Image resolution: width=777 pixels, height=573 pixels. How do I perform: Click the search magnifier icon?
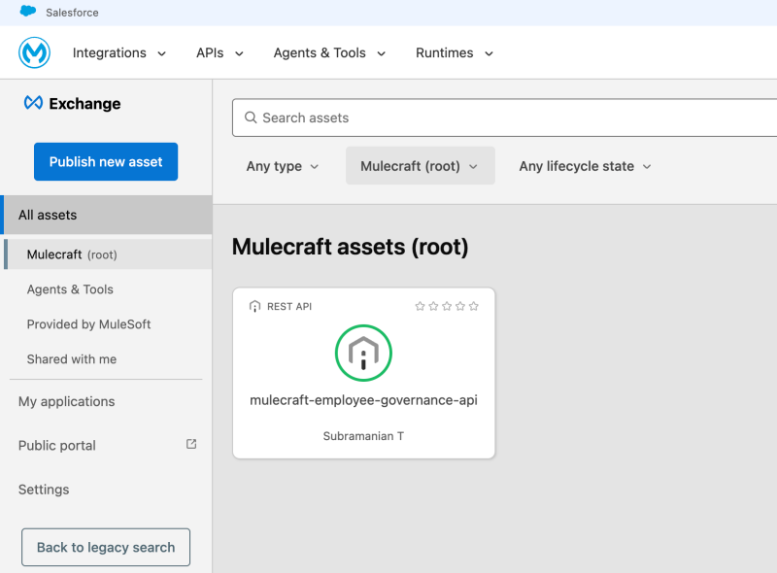click(250, 118)
